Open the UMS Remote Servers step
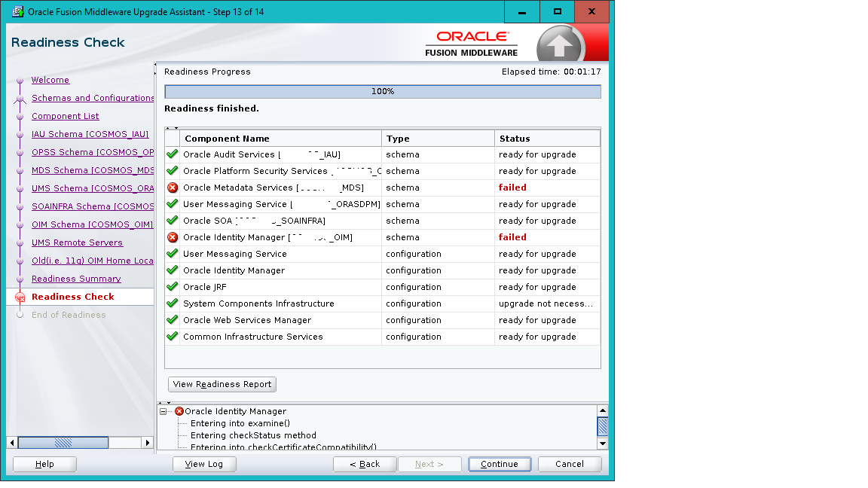Viewport: 868px width, 488px height. pyautogui.click(x=77, y=243)
